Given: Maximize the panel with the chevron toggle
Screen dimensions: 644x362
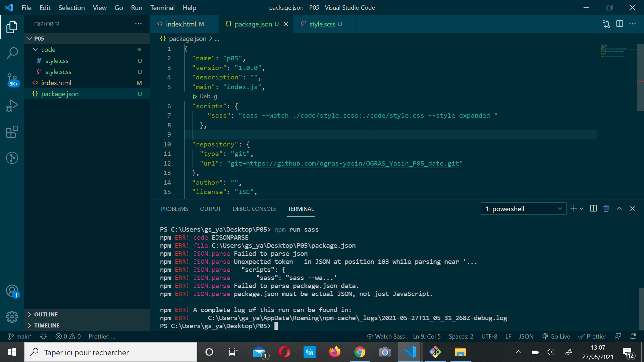Looking at the screenshot, I should [x=619, y=208].
